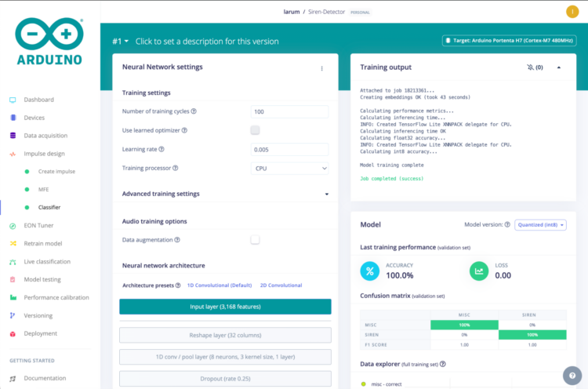
Task: Click the Arduino logo
Action: [49, 42]
